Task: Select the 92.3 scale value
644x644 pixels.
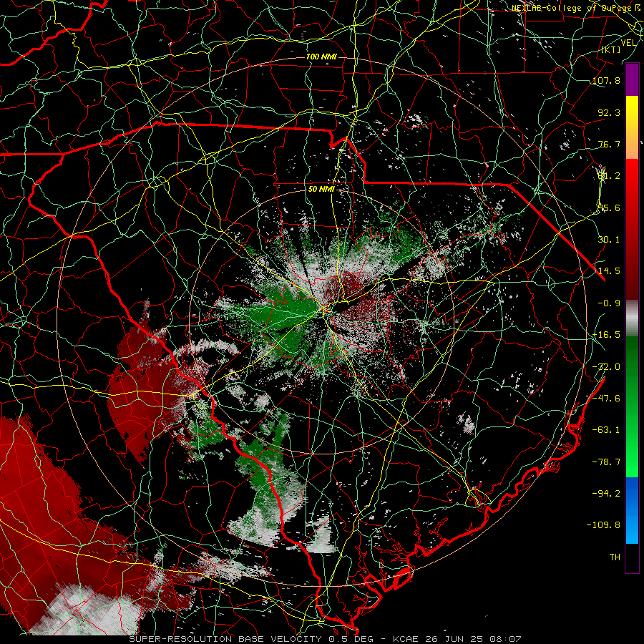Action: coord(609,112)
